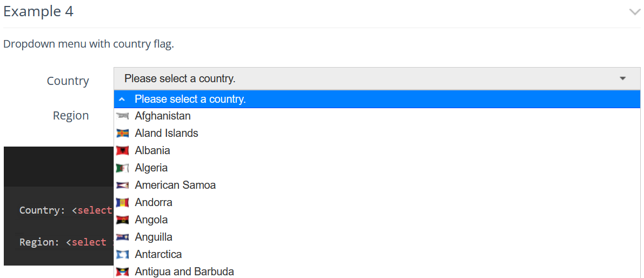
Task: Click the Angola flag icon
Action: (122, 220)
